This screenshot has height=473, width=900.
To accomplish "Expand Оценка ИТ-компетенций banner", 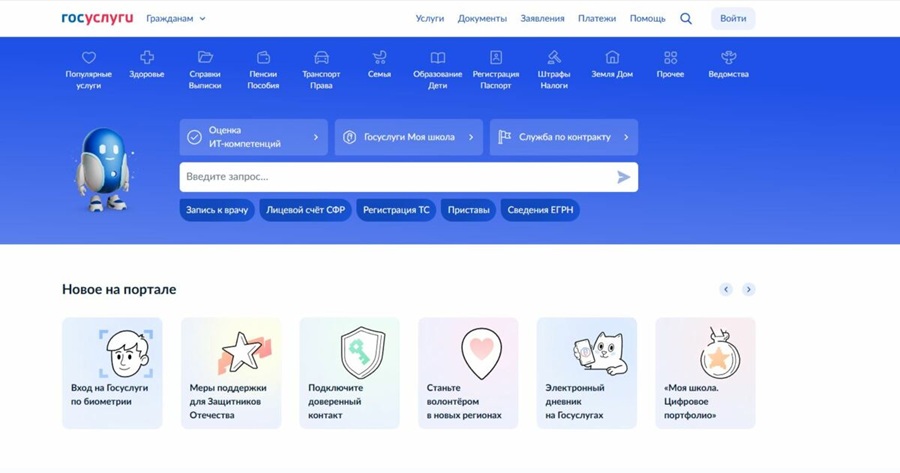I will coord(254,137).
